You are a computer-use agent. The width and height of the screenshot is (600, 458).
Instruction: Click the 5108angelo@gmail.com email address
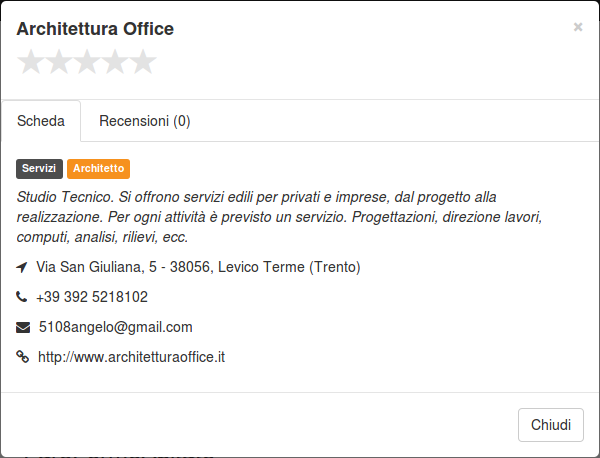pos(116,327)
